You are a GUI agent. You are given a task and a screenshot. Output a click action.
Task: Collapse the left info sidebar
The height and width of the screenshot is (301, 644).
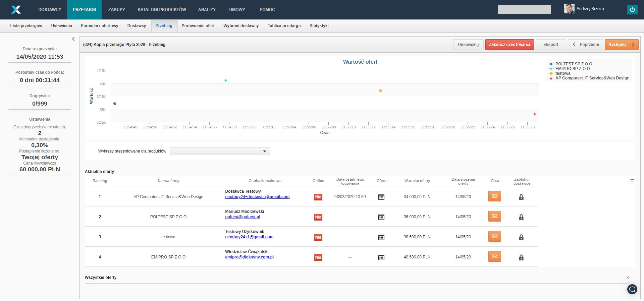(73, 39)
